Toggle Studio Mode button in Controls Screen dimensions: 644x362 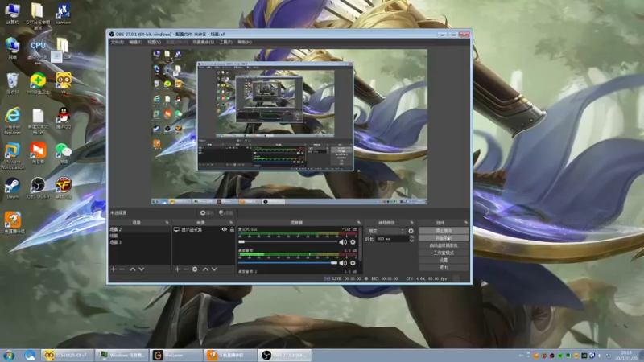click(x=444, y=253)
